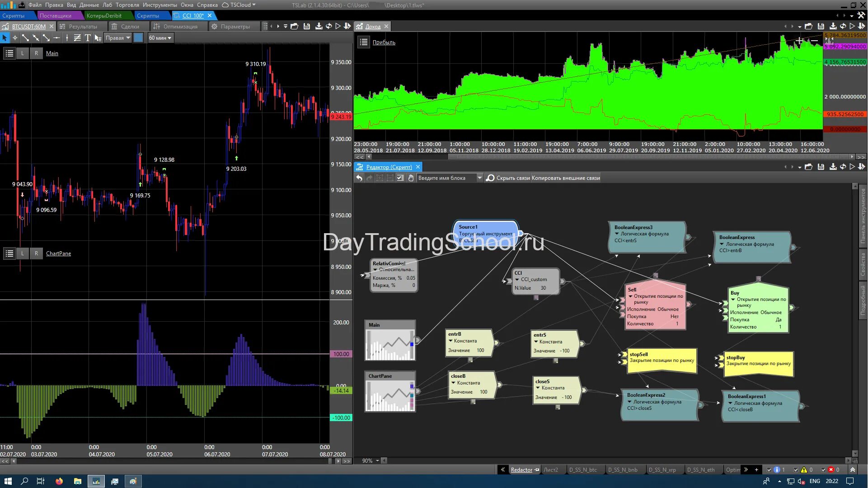Click the save icon in chart toolbar
The image size is (868, 488).
click(307, 26)
